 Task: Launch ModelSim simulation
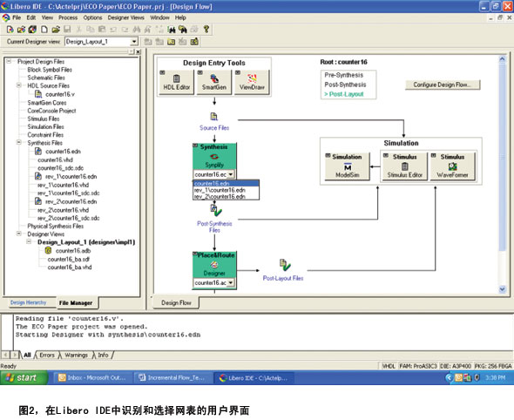pyautogui.click(x=347, y=166)
